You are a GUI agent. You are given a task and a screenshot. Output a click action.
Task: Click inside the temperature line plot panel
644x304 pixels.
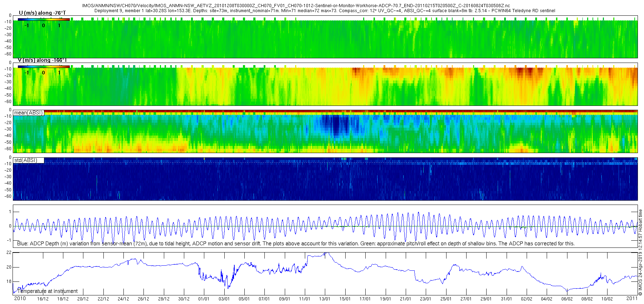(325, 274)
